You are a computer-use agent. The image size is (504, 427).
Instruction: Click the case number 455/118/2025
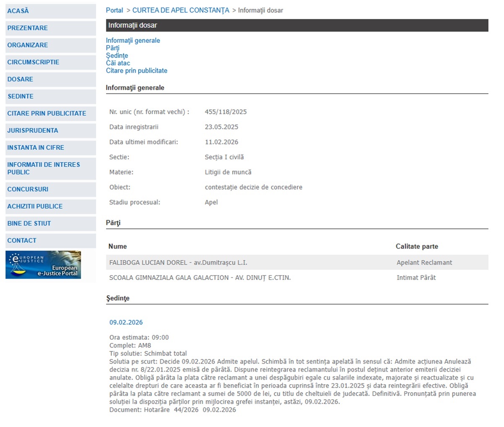[x=226, y=112]
